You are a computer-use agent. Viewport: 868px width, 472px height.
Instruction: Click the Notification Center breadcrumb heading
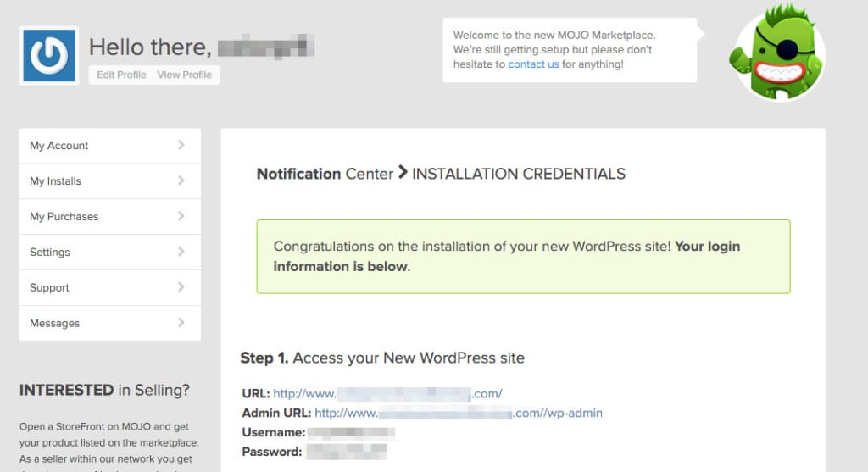pyautogui.click(x=325, y=175)
